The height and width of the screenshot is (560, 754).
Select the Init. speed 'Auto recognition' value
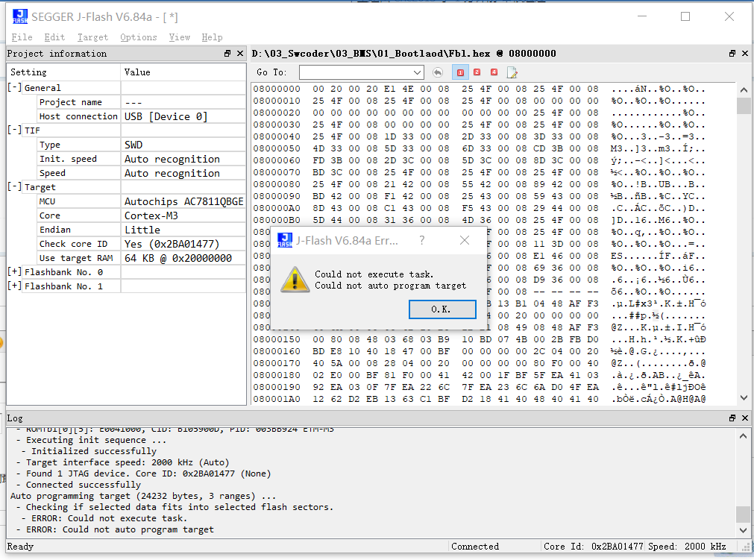point(172,159)
